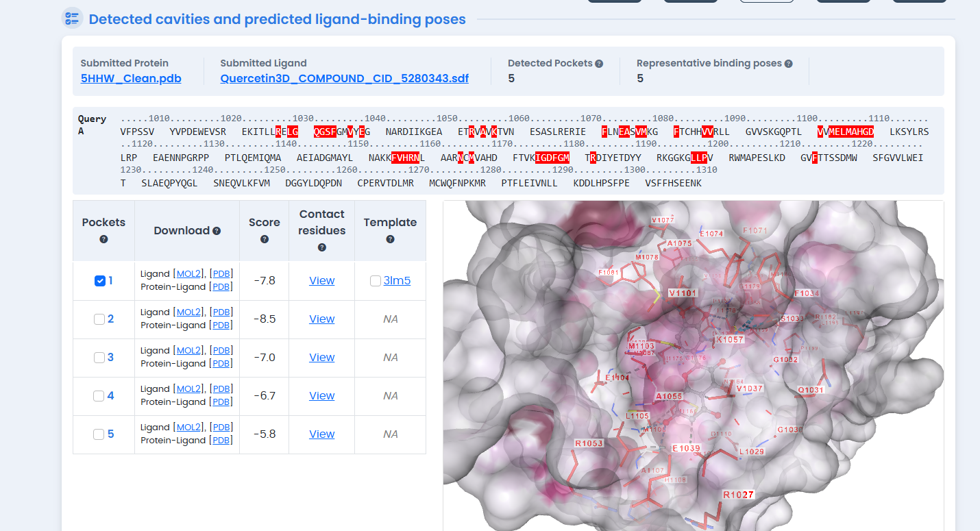The height and width of the screenshot is (531, 980).
Task: Click help icon under Pockets column header
Action: [103, 239]
